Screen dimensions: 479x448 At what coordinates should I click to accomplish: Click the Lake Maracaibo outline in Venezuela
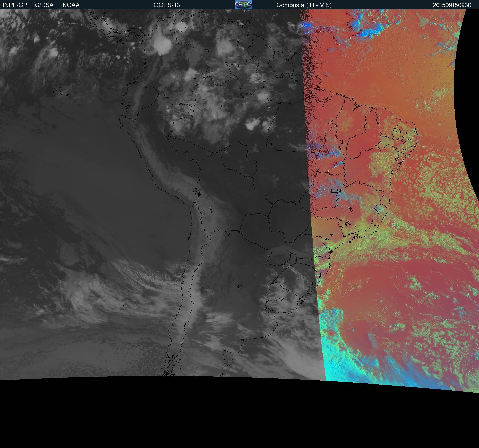click(182, 26)
